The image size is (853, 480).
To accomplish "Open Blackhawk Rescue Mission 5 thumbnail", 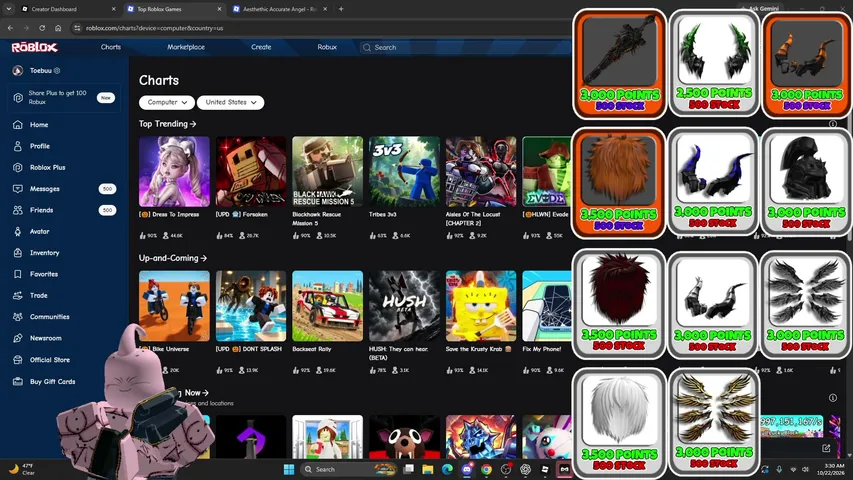I will pyautogui.click(x=327, y=171).
